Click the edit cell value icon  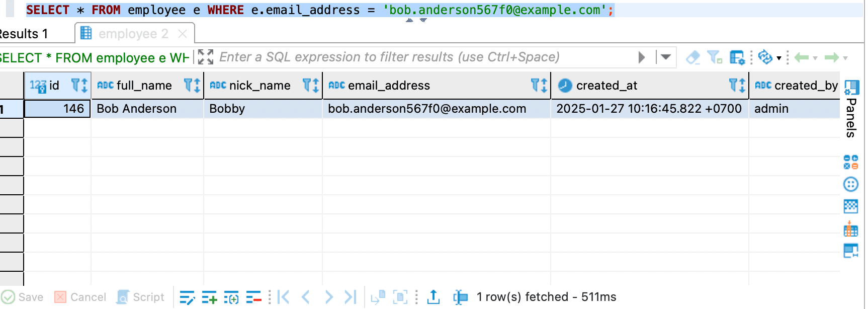187,297
